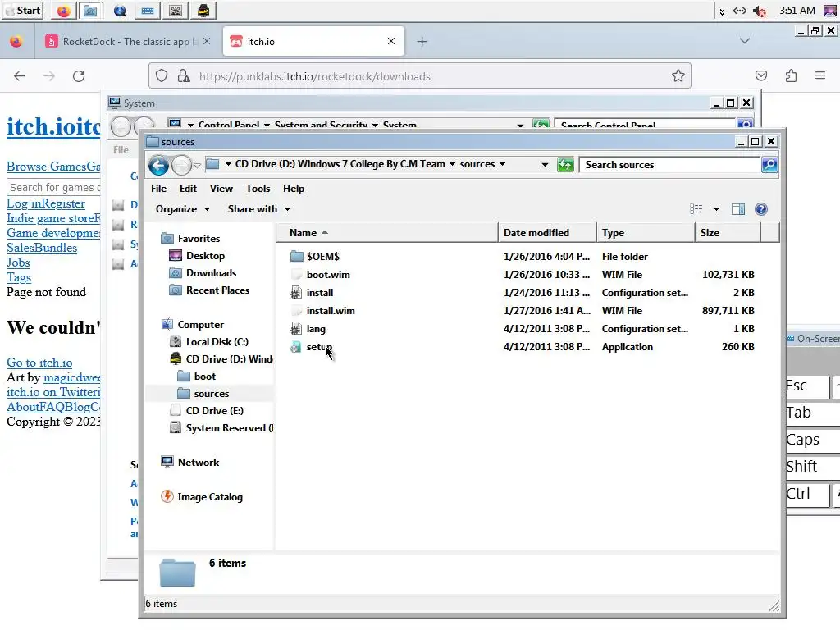Viewport: 840px width, 630px height.
Task: Open Firefox extensions puzzle icon
Action: (791, 76)
